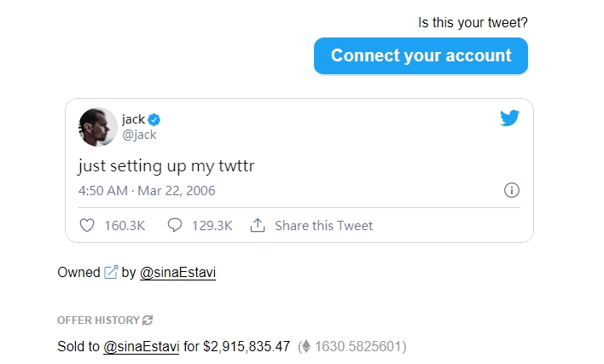Click the share upload arrow icon
This screenshot has height=364, width=604.
258,225
